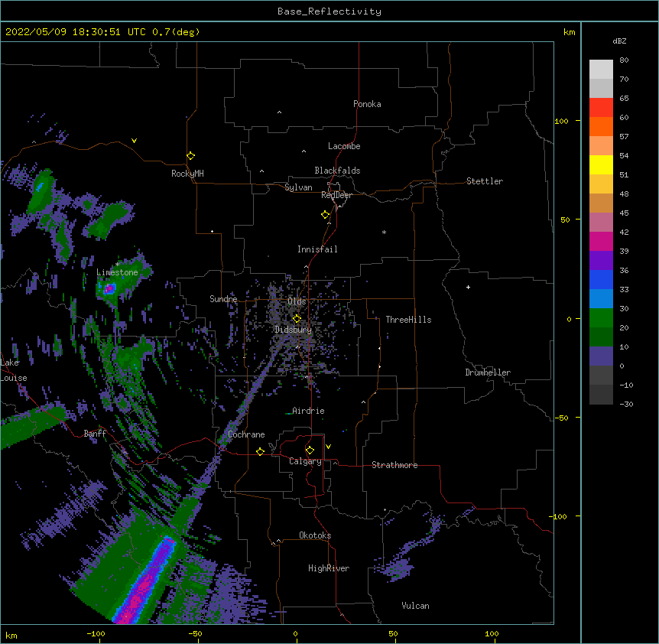Click the -30 value on the dBZ legend
The image size is (659, 644).
click(626, 404)
